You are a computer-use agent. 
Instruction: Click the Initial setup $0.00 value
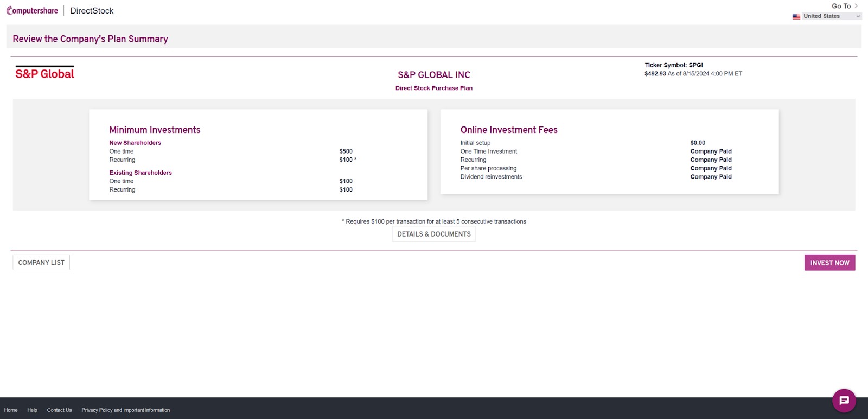click(698, 143)
